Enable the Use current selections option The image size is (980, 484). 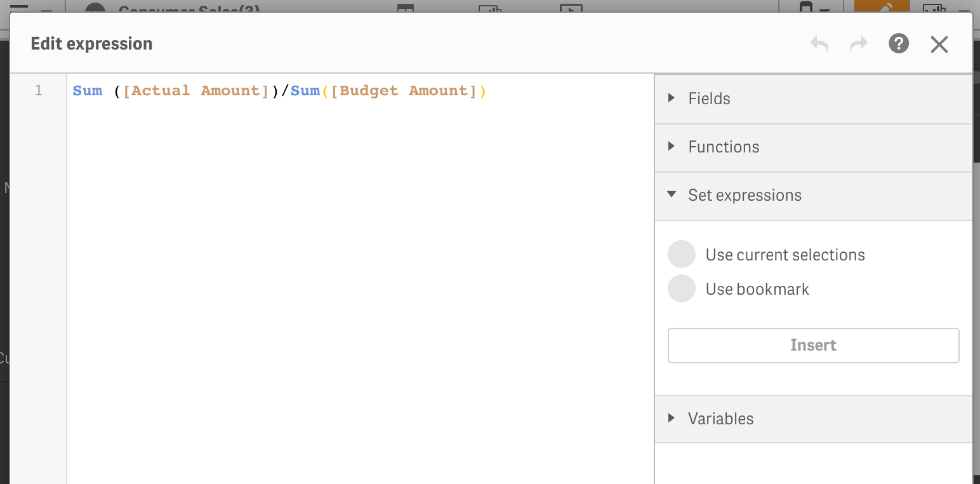point(681,254)
